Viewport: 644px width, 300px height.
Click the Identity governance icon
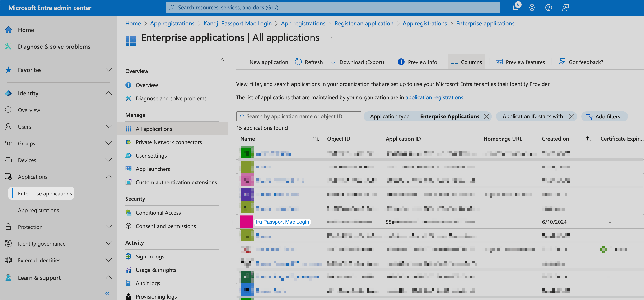[9, 243]
